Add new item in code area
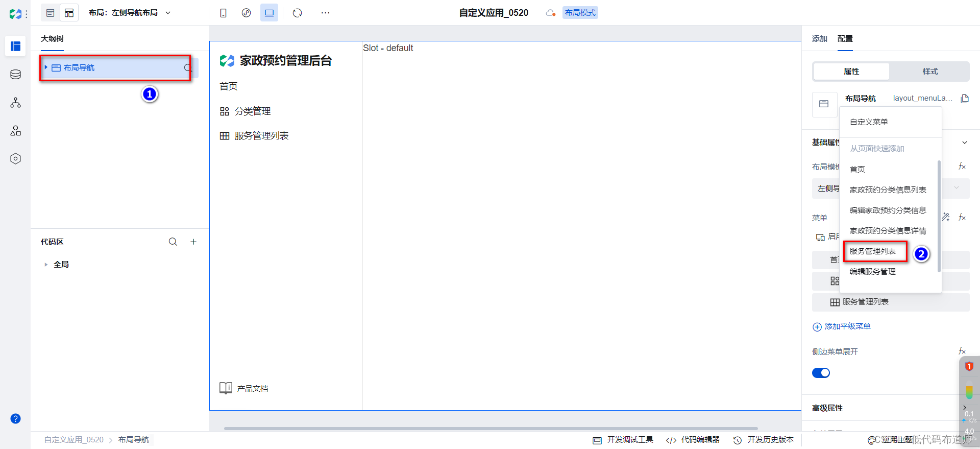 tap(193, 242)
